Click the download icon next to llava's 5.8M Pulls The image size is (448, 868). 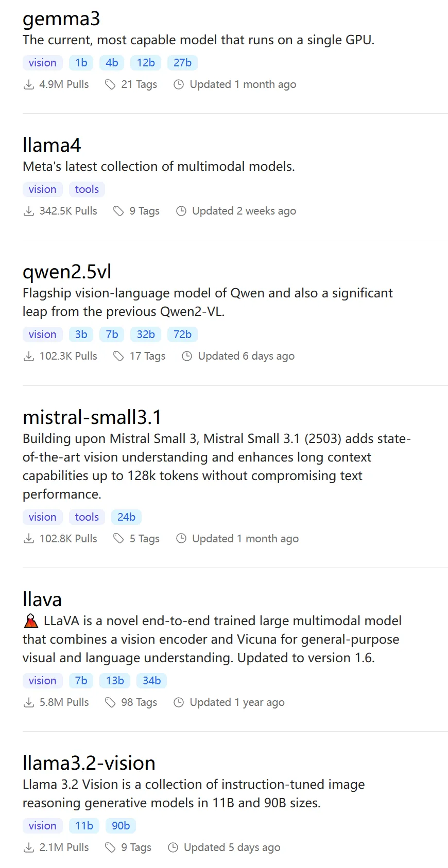point(29,702)
